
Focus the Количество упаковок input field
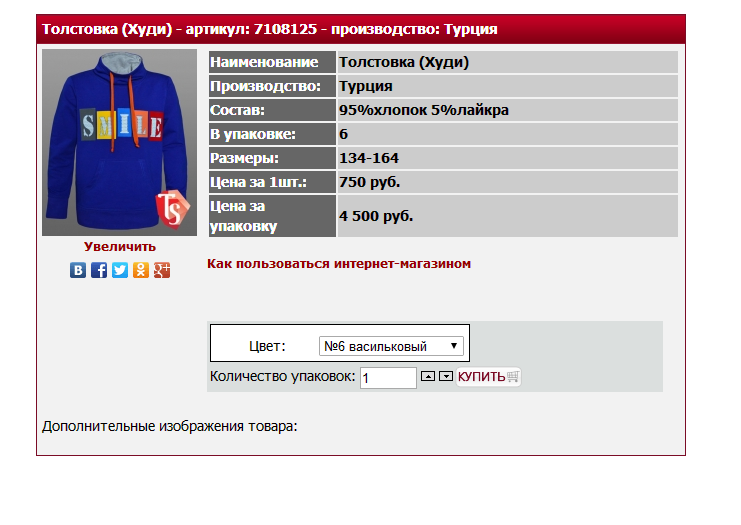click(388, 378)
